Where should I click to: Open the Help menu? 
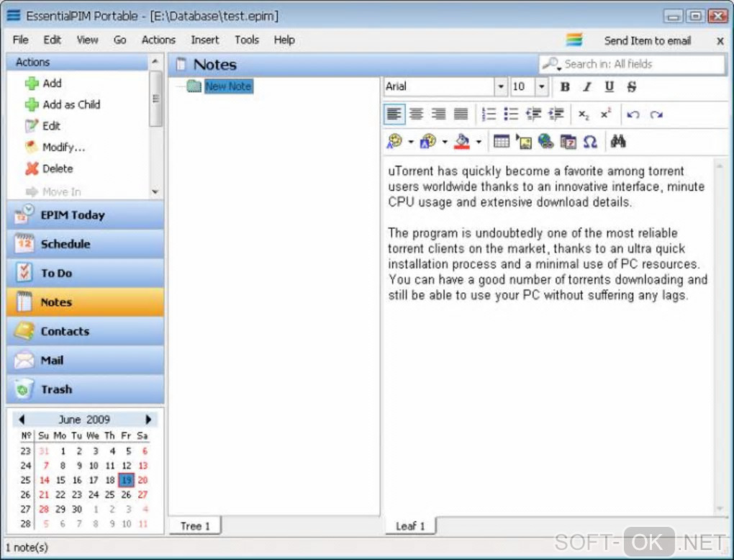click(x=284, y=40)
